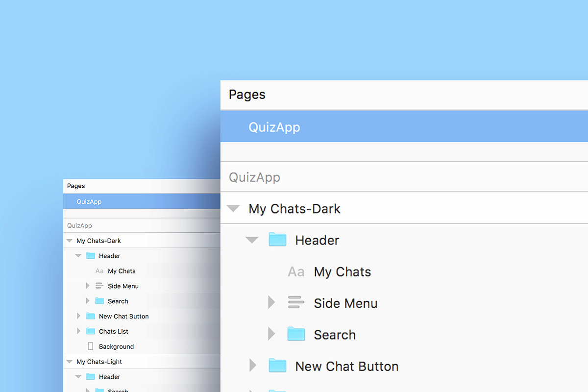Click Side Menu lines icon in enlarged panel

(x=296, y=303)
